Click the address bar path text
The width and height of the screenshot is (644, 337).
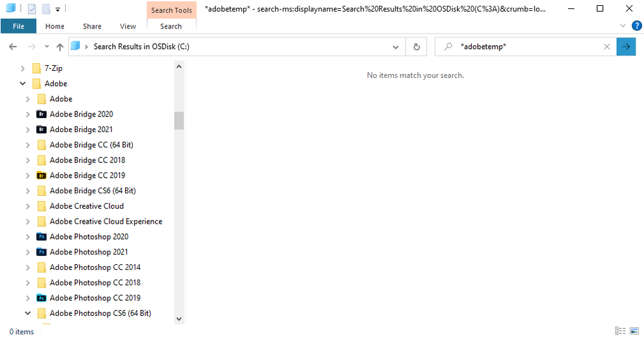[141, 47]
